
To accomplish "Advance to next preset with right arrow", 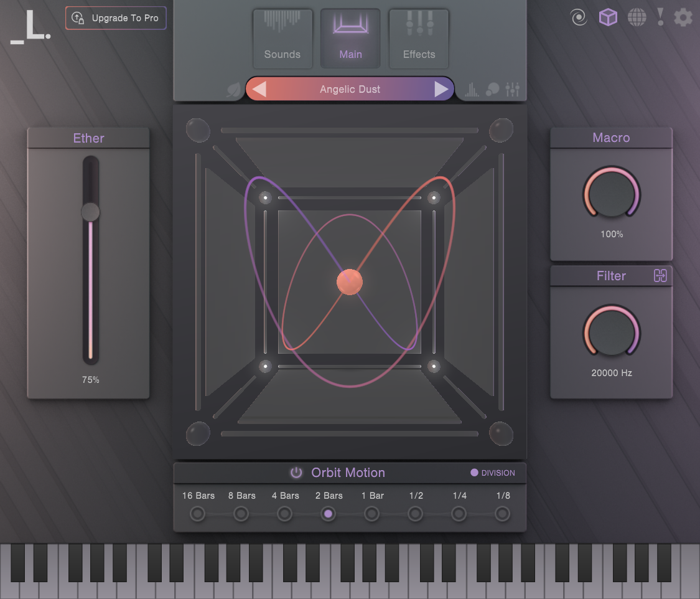I will 441,90.
